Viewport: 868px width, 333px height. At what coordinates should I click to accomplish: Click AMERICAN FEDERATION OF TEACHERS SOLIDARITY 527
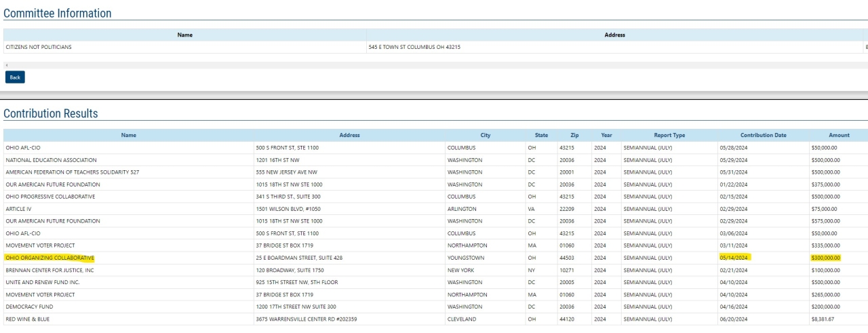(73, 172)
